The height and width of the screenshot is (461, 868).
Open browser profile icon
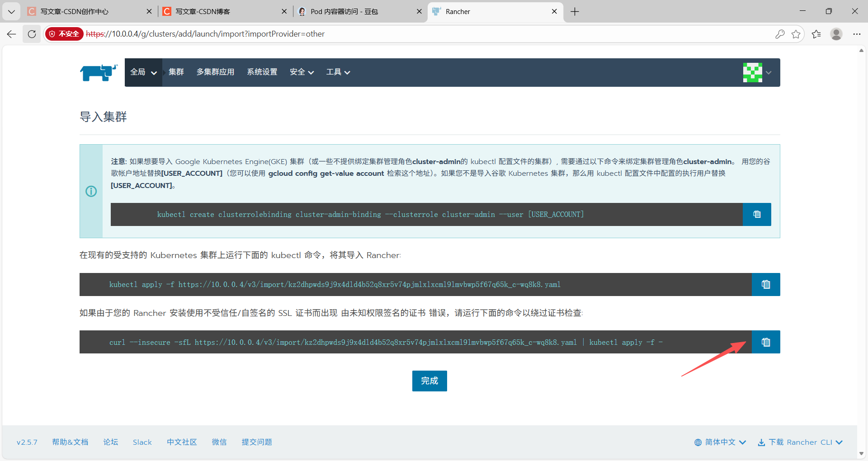[x=836, y=34]
